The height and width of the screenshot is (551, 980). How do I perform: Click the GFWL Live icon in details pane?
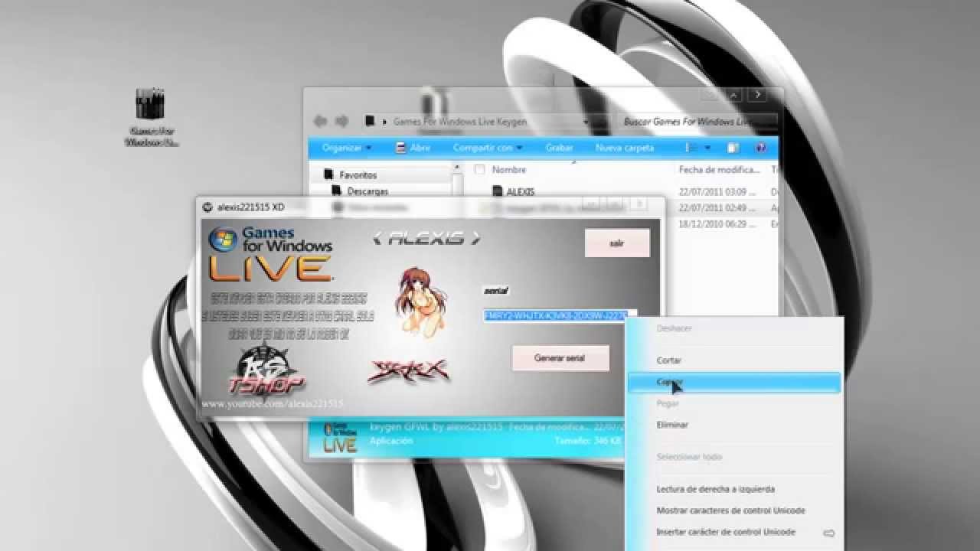tap(340, 437)
